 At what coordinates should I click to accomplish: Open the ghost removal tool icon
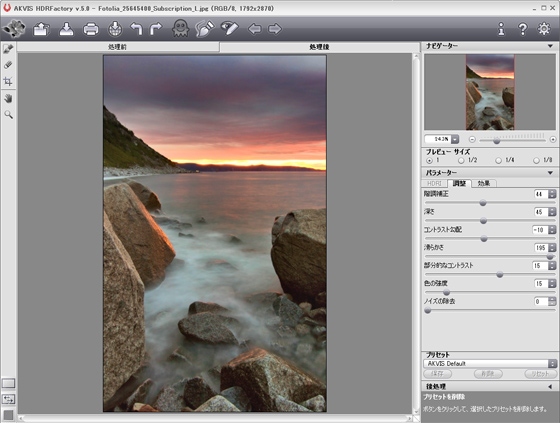(181, 28)
